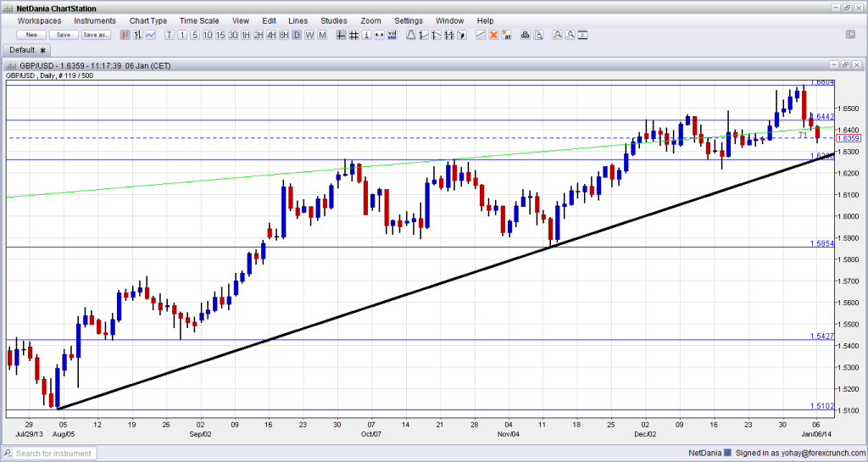Click the reset zoom icon
The image size is (868, 462).
pyautogui.click(x=582, y=35)
